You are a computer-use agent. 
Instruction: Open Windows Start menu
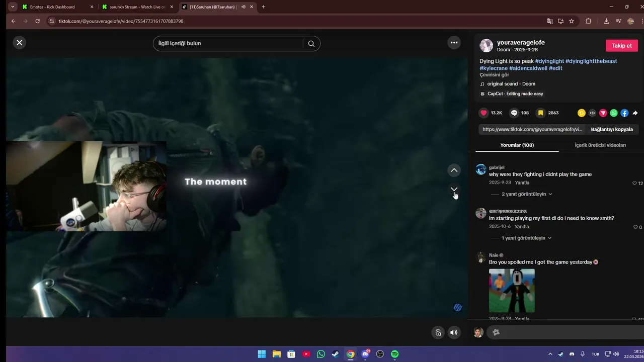pos(262,354)
